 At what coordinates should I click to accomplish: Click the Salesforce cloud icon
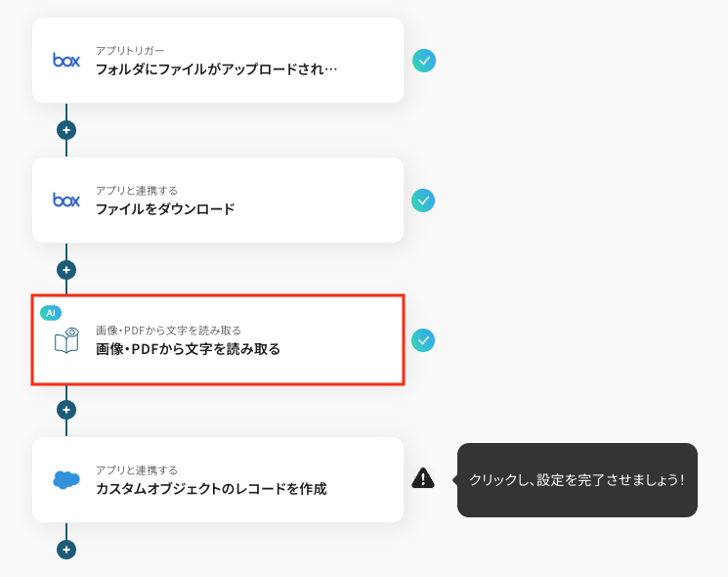click(x=66, y=480)
